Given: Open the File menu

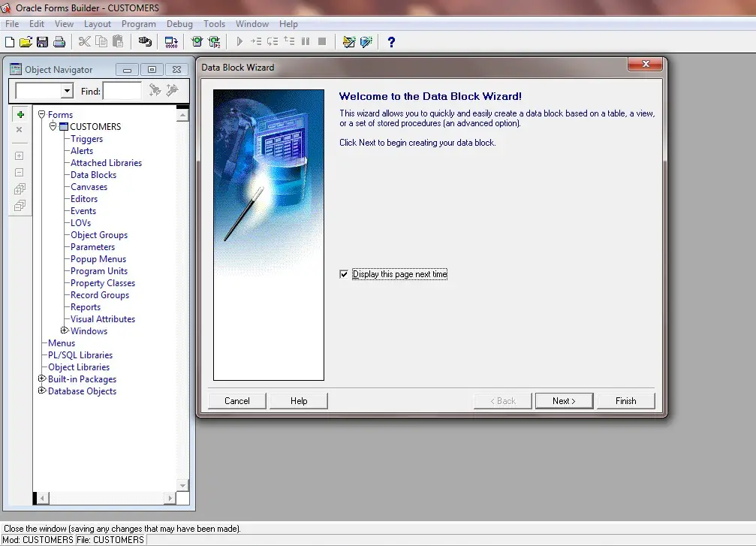Looking at the screenshot, I should (x=12, y=23).
